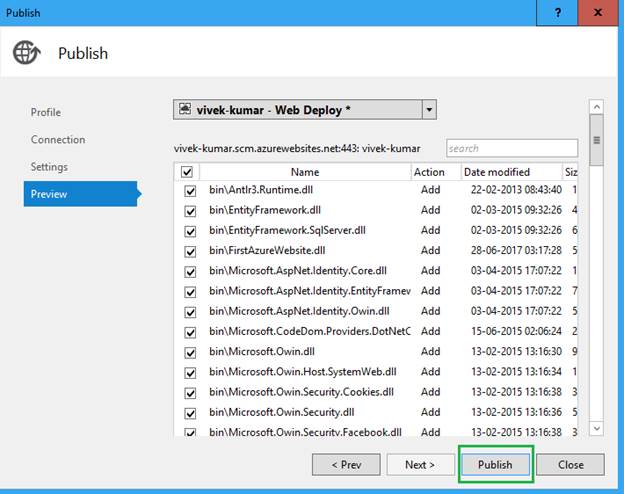
Task: Go to the Profile step
Action: pos(46,112)
